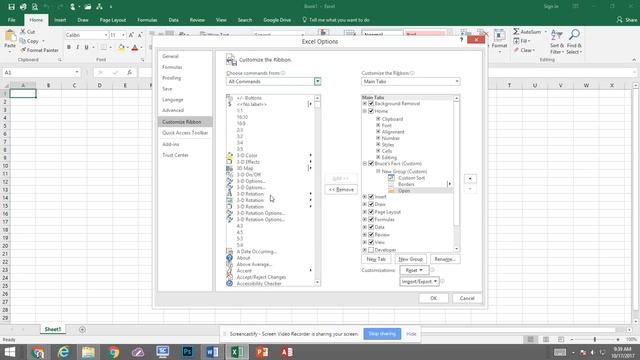Click the Decrease Font Size icon
Screen dimensions: 640x360
140,36
